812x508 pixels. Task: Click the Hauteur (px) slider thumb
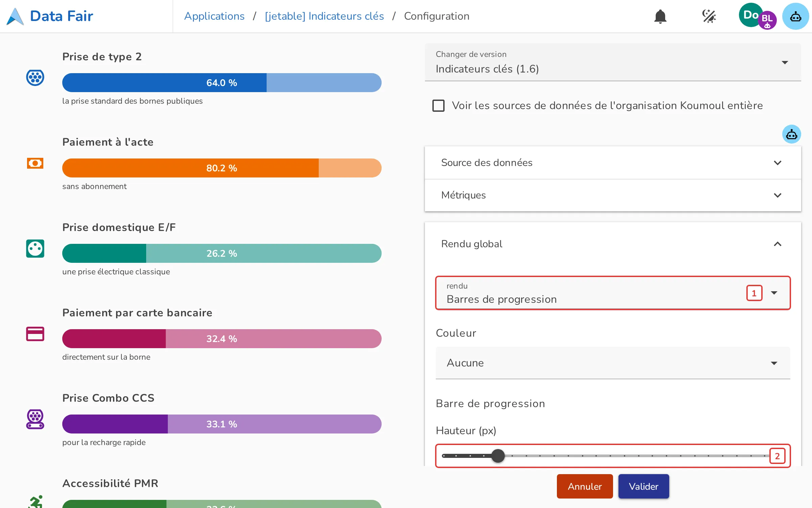(x=498, y=456)
